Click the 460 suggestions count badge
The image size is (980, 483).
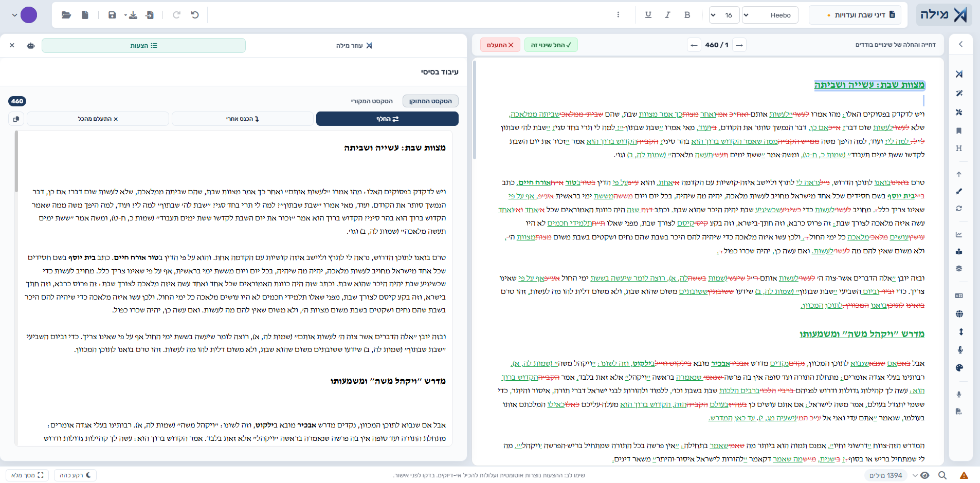click(x=17, y=101)
